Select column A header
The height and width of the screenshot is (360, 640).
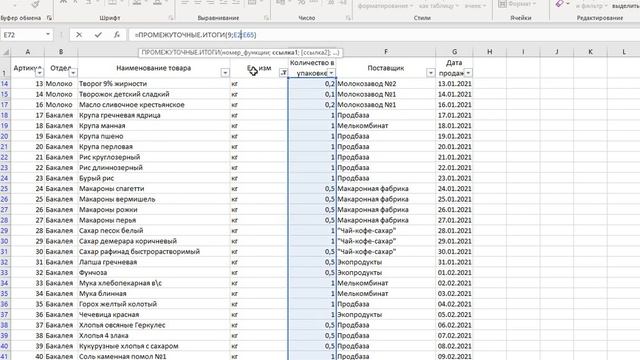coord(27,52)
